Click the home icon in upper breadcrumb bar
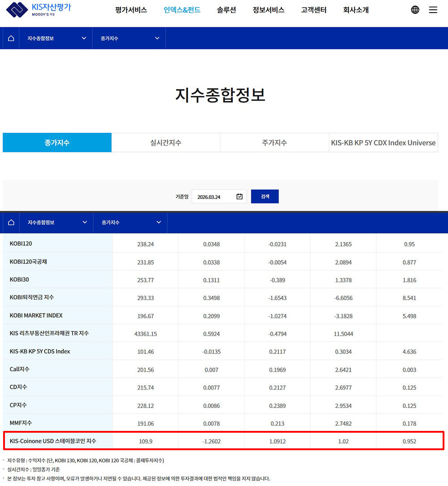This screenshot has width=448, height=486. tap(11, 38)
